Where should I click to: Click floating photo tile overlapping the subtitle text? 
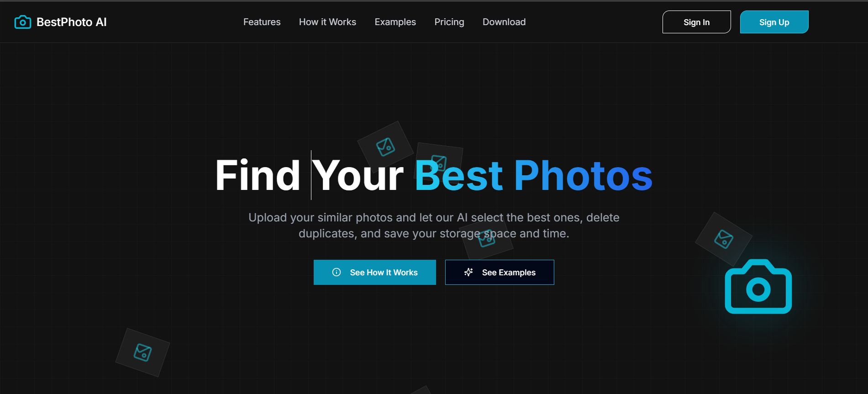pyautogui.click(x=487, y=238)
